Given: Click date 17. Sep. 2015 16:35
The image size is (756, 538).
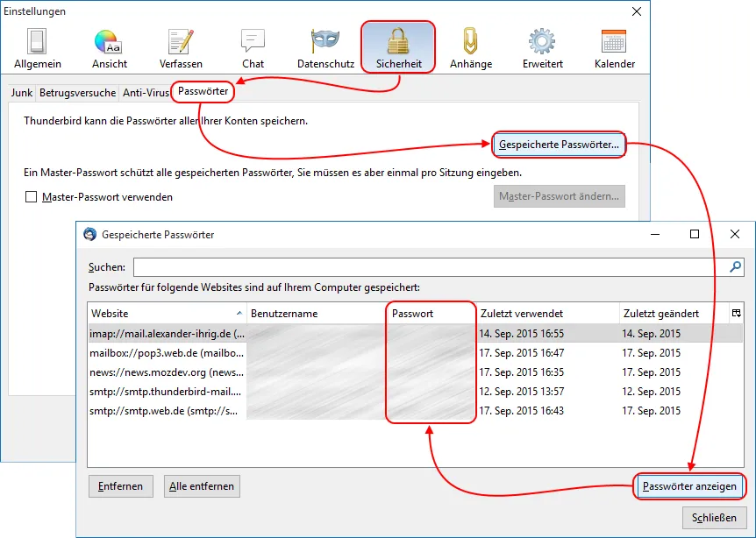Looking at the screenshot, I should point(521,372).
